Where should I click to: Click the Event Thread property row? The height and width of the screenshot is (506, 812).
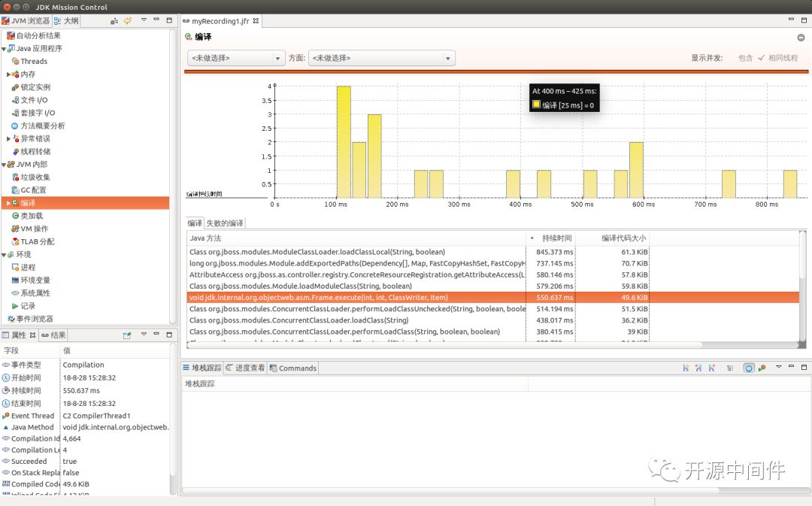pyautogui.click(x=86, y=415)
